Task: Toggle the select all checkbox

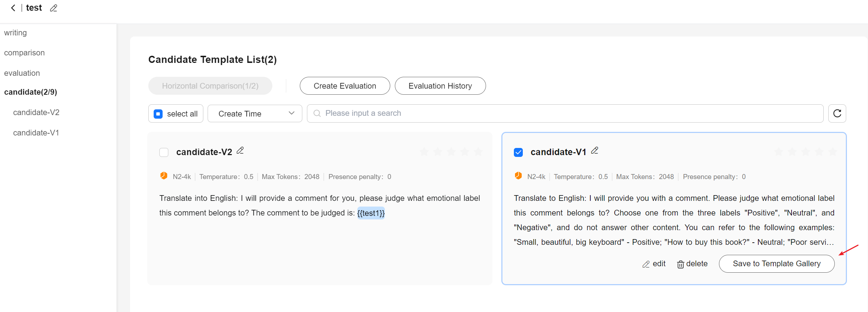Action: [158, 114]
